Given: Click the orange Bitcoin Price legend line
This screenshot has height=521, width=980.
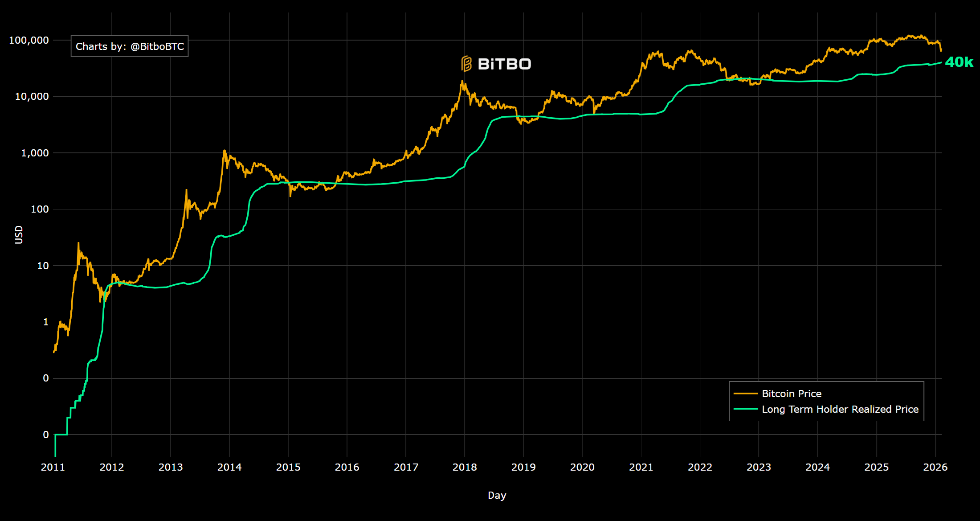Looking at the screenshot, I should (x=745, y=394).
